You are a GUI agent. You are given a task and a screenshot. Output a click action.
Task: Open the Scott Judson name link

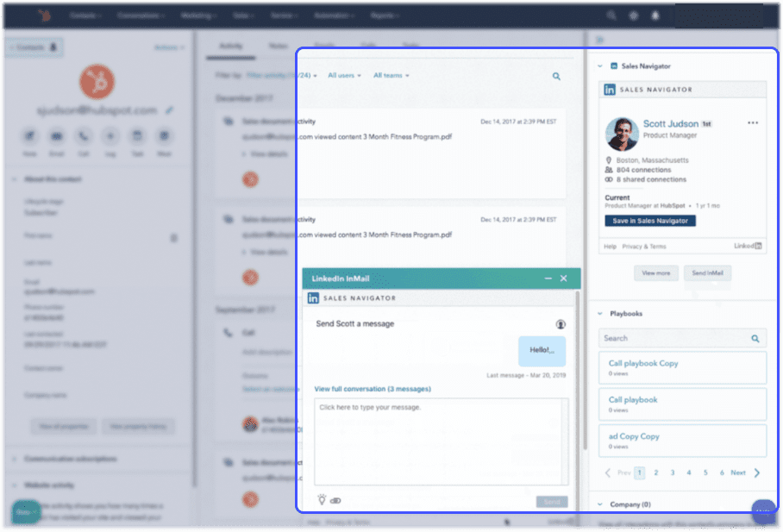click(670, 123)
